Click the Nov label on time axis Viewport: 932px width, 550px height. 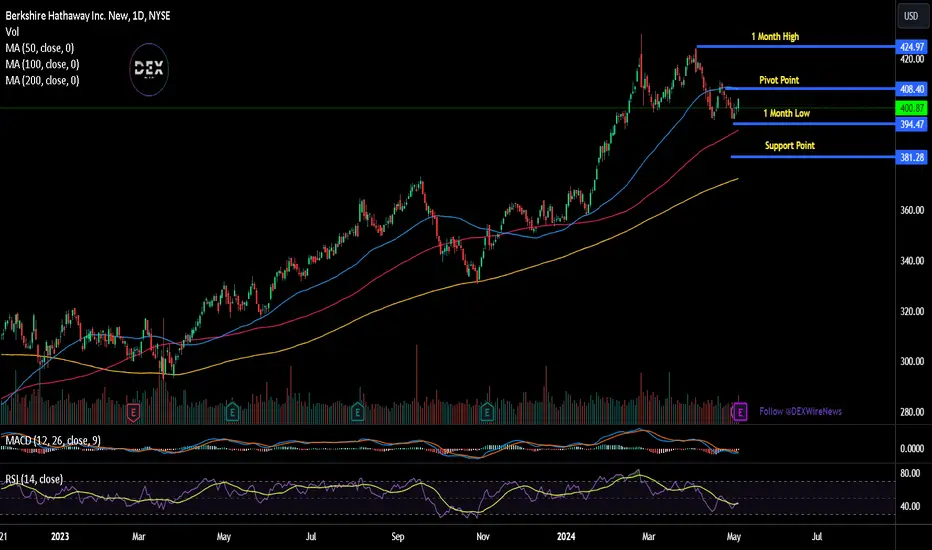pyautogui.click(x=483, y=536)
